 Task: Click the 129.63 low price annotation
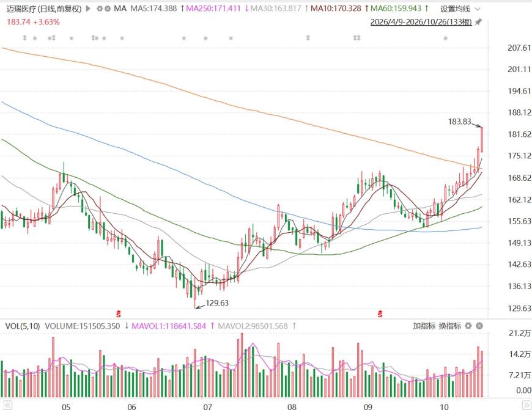(217, 303)
